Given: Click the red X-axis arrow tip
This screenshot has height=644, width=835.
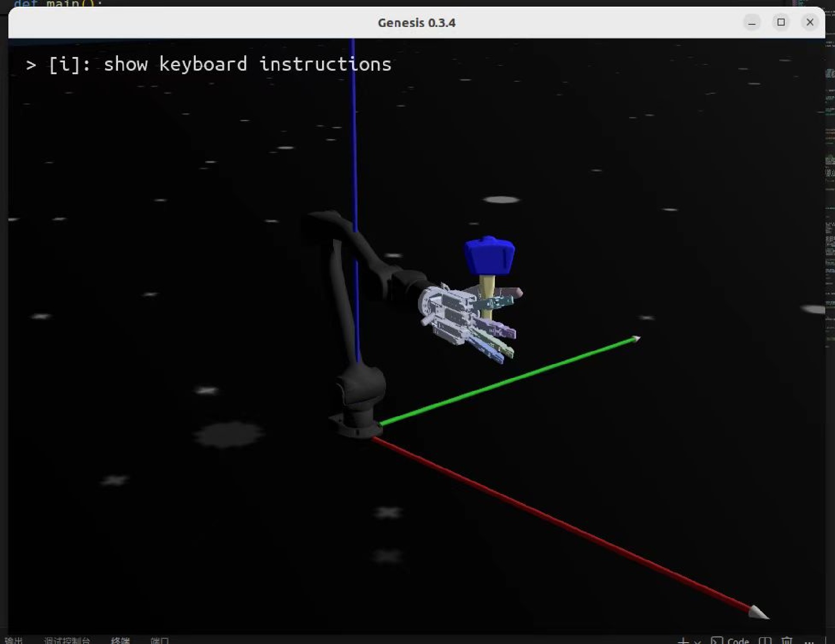Looking at the screenshot, I should click(758, 613).
